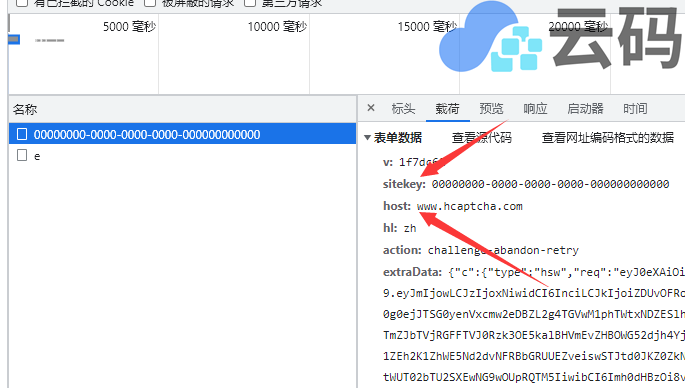
Task: Click the file icon of the 00000000 request
Action: (x=22, y=134)
